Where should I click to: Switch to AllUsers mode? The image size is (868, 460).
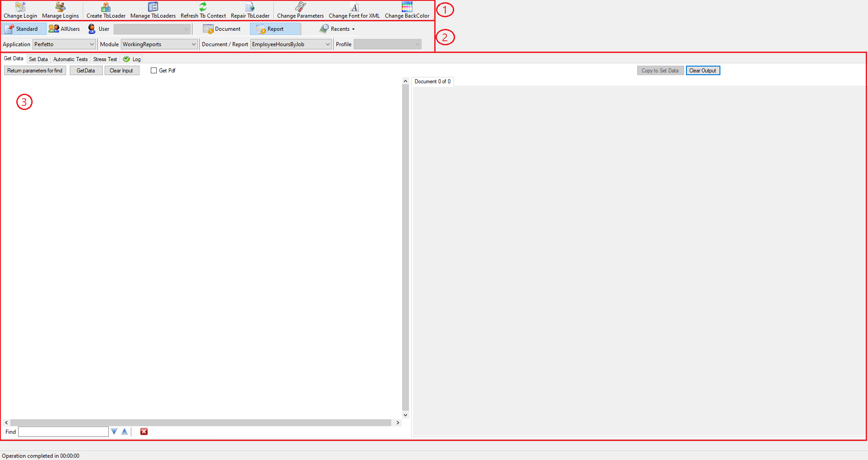[64, 29]
